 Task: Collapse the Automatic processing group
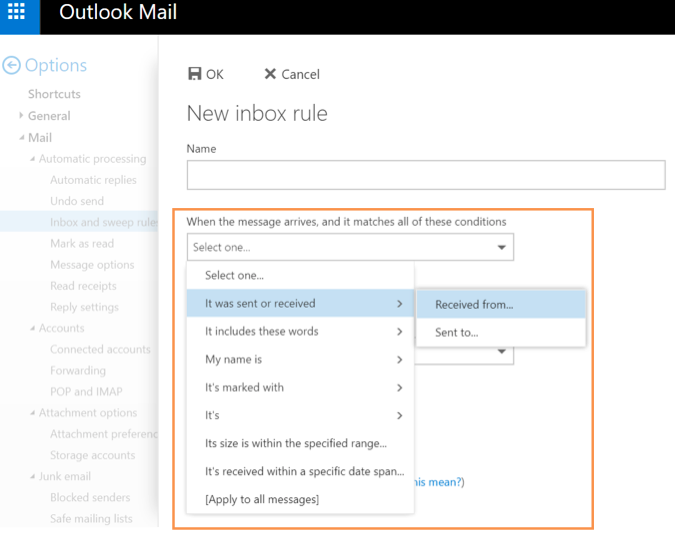tap(32, 159)
